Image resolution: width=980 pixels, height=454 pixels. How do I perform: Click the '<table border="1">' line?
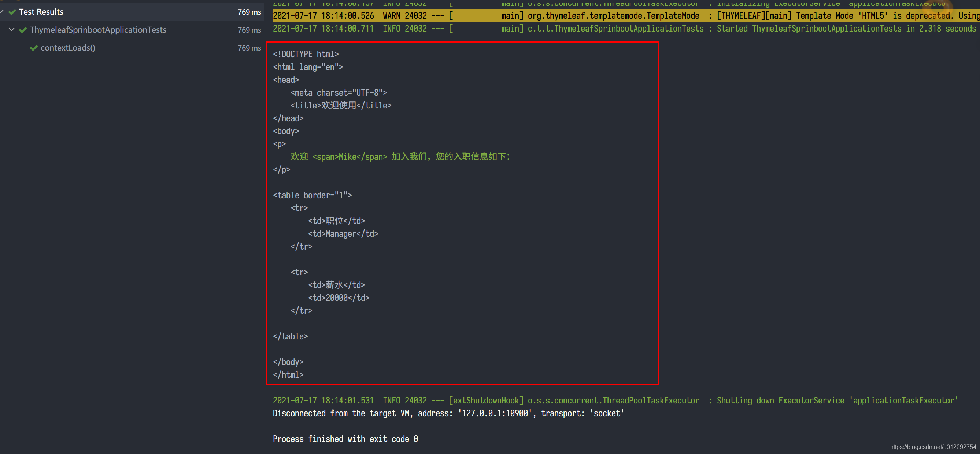tap(313, 195)
